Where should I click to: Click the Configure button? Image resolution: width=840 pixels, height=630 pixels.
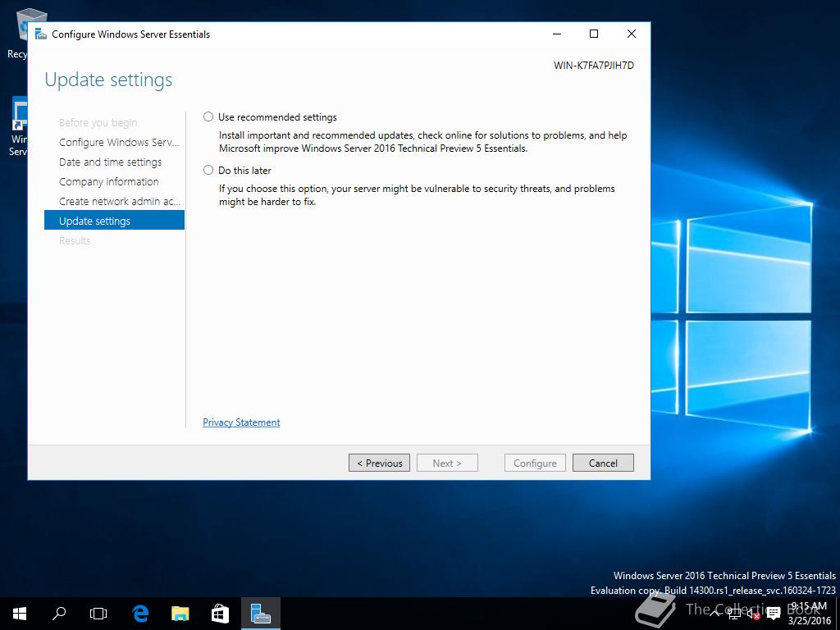[535, 463]
